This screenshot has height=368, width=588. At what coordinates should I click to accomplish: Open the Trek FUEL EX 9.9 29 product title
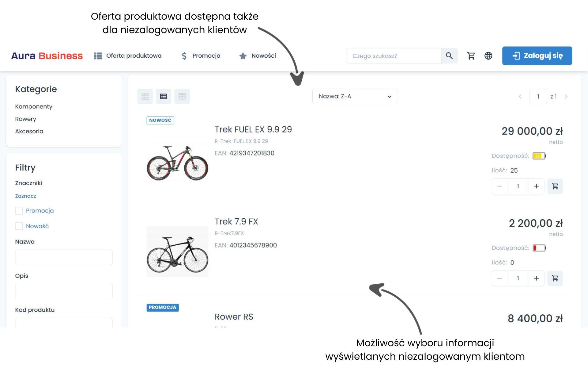[253, 129]
